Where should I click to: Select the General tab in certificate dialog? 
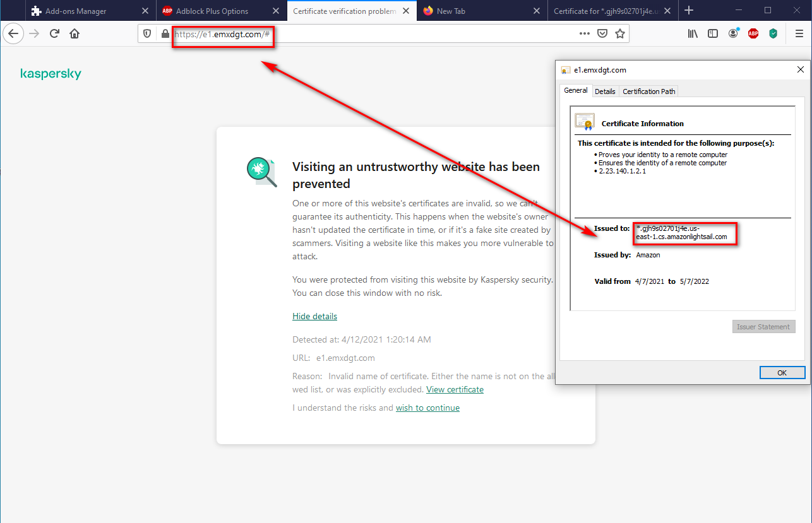click(x=576, y=91)
